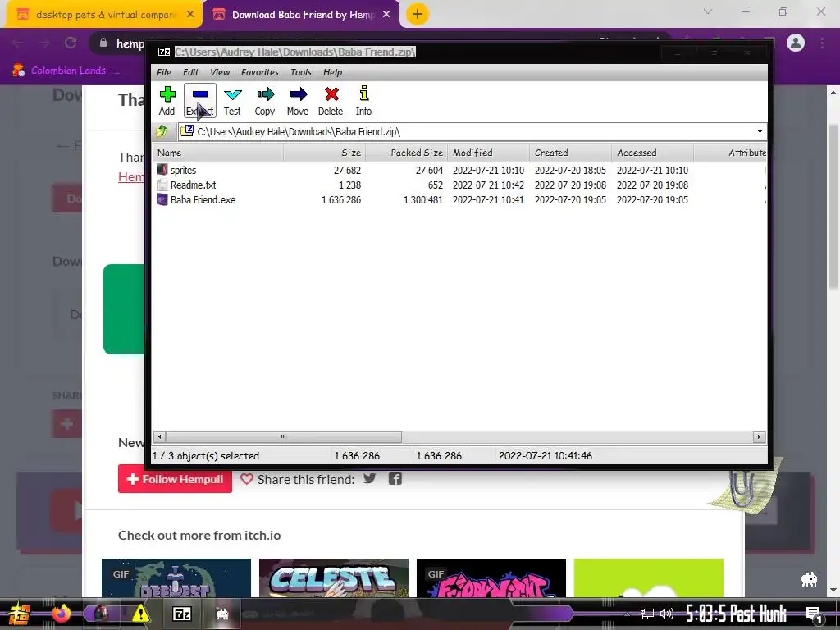Open the Colombian Lands bookmark
840x630 pixels.
tap(66, 71)
